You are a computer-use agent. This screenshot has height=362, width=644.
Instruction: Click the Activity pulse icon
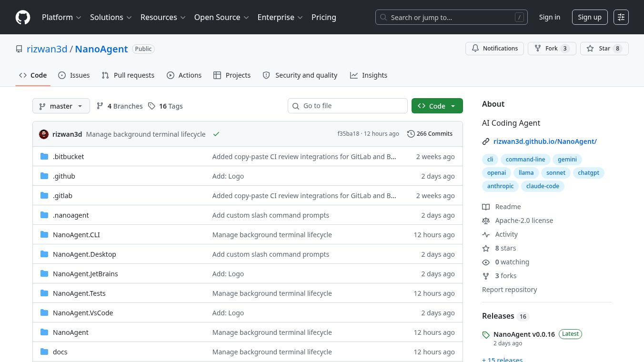486,234
